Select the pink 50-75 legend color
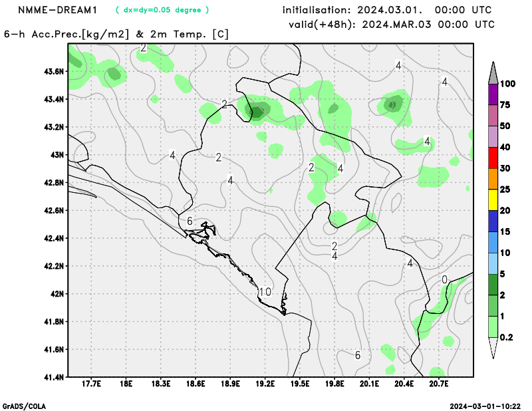The image size is (532, 411). (493, 116)
